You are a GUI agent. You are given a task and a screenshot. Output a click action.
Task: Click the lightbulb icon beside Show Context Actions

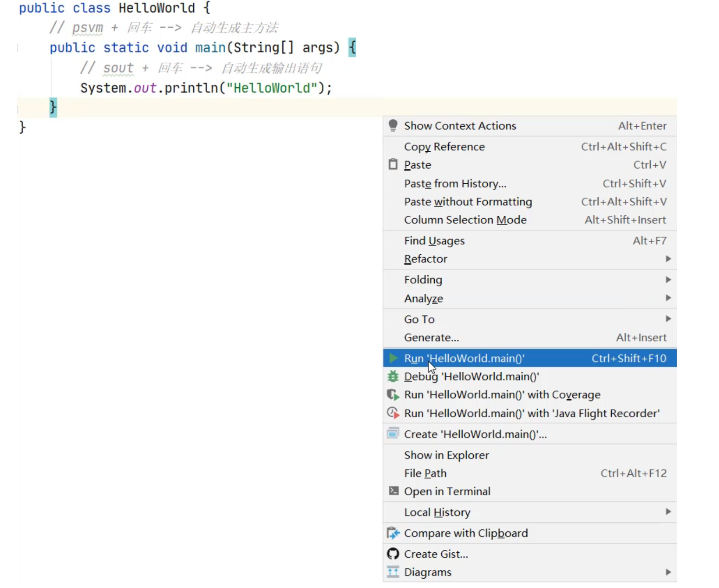(x=393, y=125)
